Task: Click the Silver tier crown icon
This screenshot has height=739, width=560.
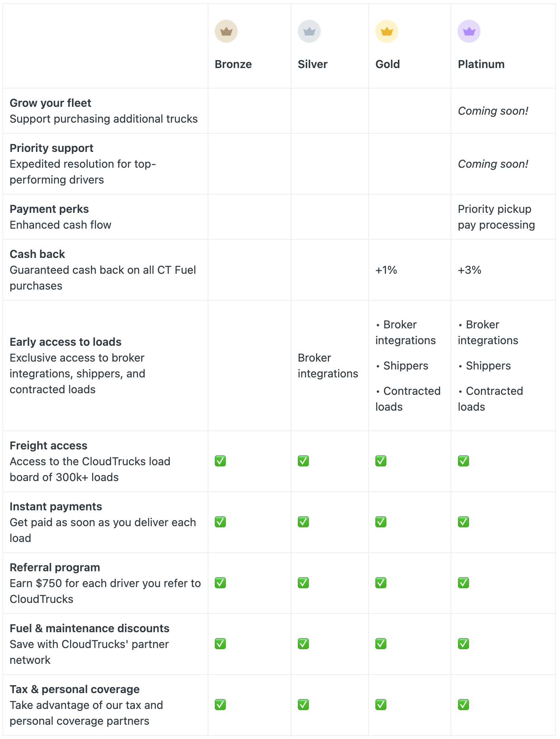Action: tap(309, 31)
